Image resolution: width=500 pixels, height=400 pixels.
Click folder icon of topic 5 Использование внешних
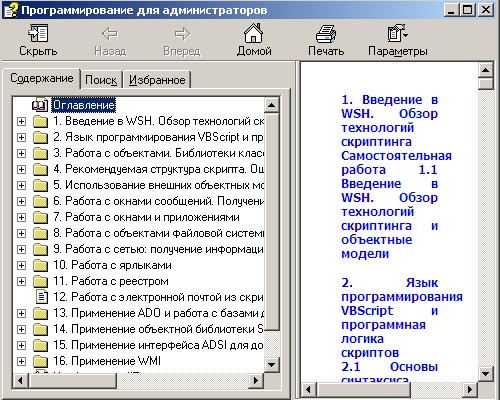tap(41, 185)
